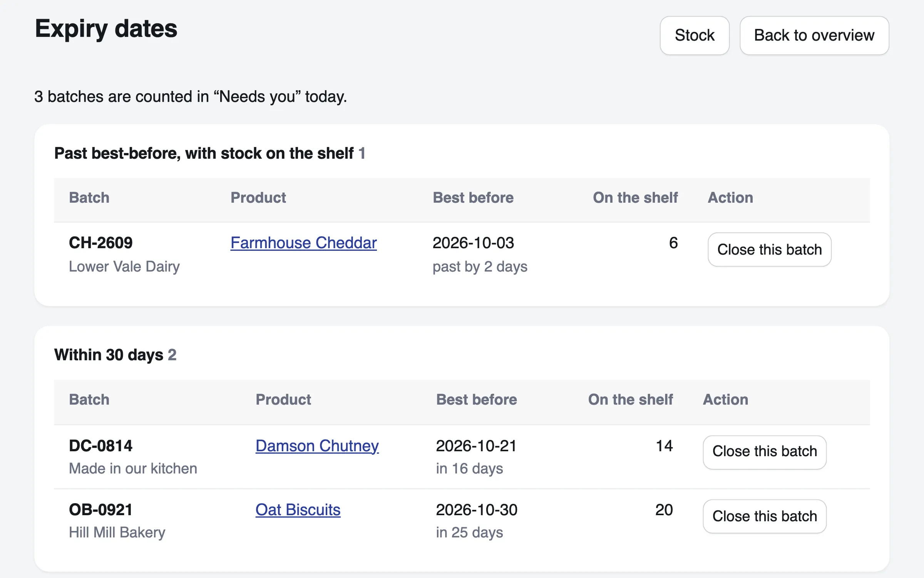Click the 'in 16 days' note

pos(469,469)
